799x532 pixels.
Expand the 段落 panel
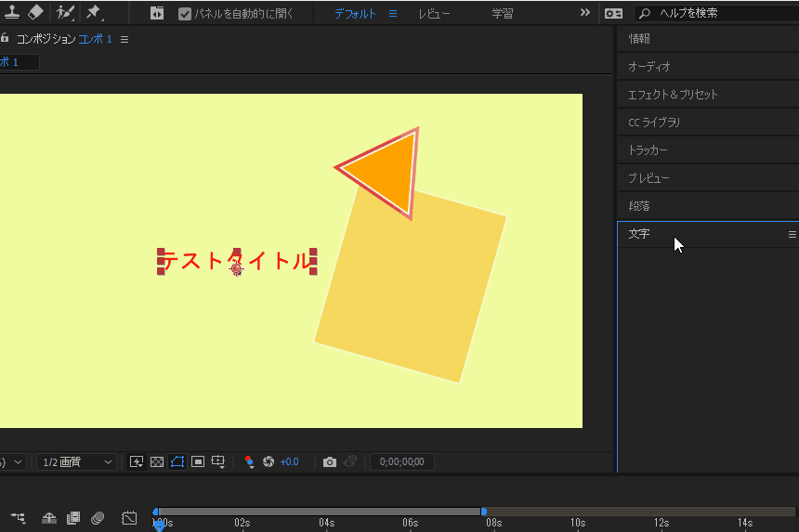tap(708, 206)
